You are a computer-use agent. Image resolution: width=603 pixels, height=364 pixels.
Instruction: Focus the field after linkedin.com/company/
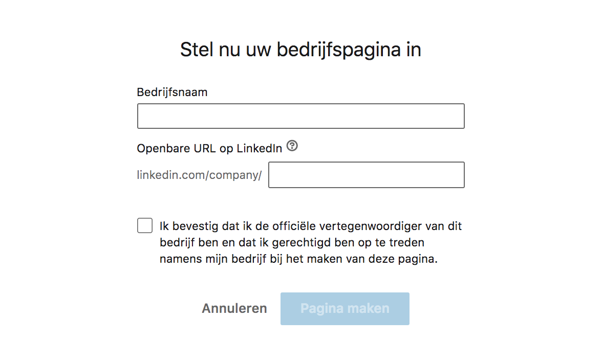[x=366, y=175]
